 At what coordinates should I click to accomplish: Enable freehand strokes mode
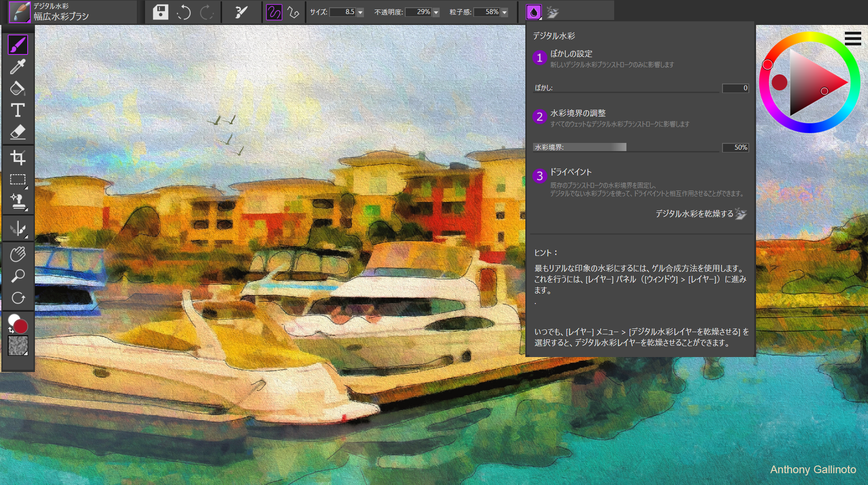[x=274, y=12]
